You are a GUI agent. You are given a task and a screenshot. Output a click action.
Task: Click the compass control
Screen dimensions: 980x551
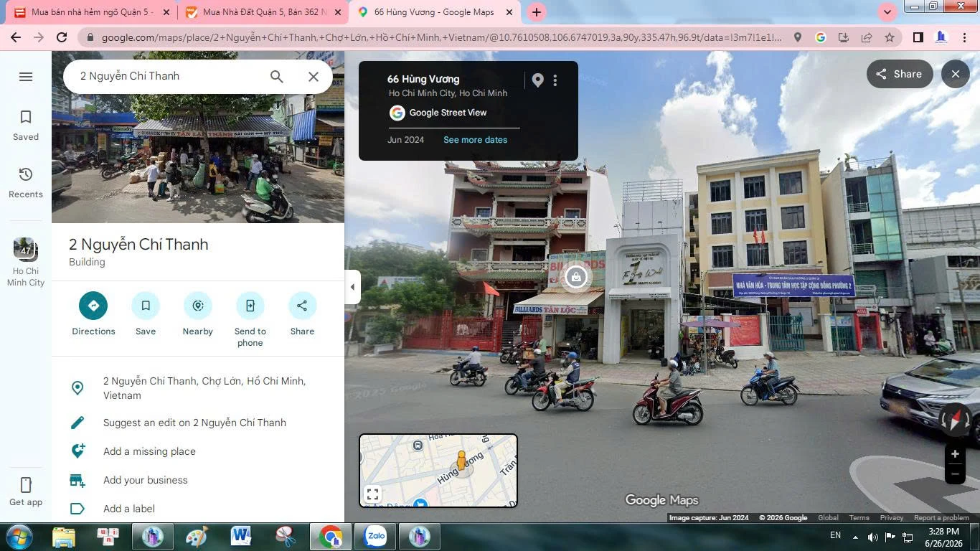[955, 420]
